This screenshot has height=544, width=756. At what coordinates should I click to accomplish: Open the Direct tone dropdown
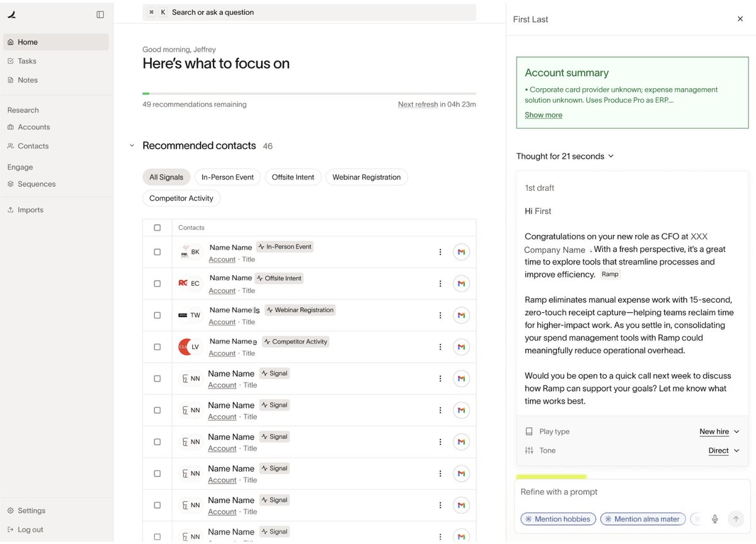coord(724,450)
